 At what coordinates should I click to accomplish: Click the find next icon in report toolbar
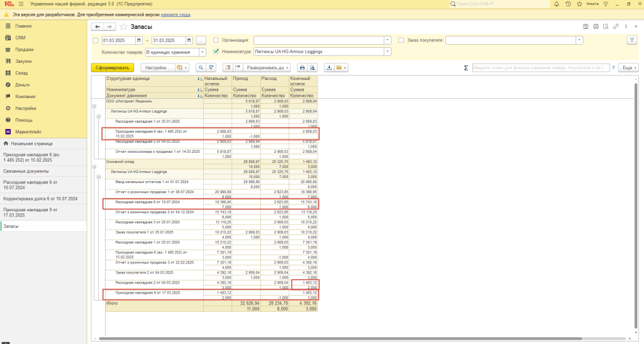[211, 68]
